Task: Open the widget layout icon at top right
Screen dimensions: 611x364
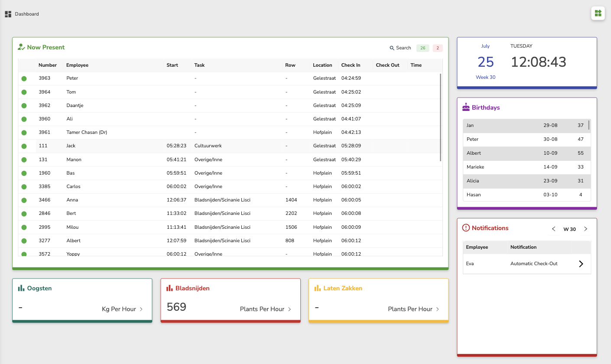Action: (x=598, y=13)
